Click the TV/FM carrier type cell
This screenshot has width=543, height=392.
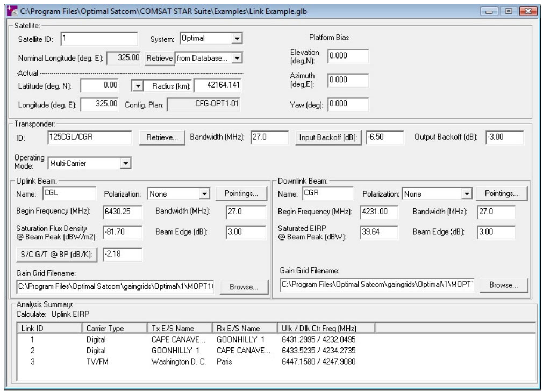pyautogui.click(x=97, y=361)
